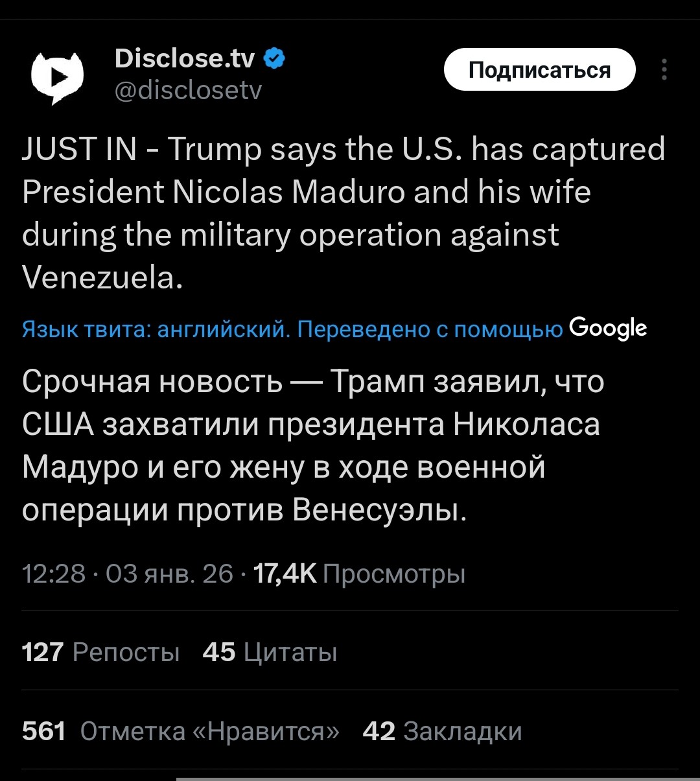The height and width of the screenshot is (781, 700).
Task: Open the @disclosetv handle link
Action: point(188,91)
